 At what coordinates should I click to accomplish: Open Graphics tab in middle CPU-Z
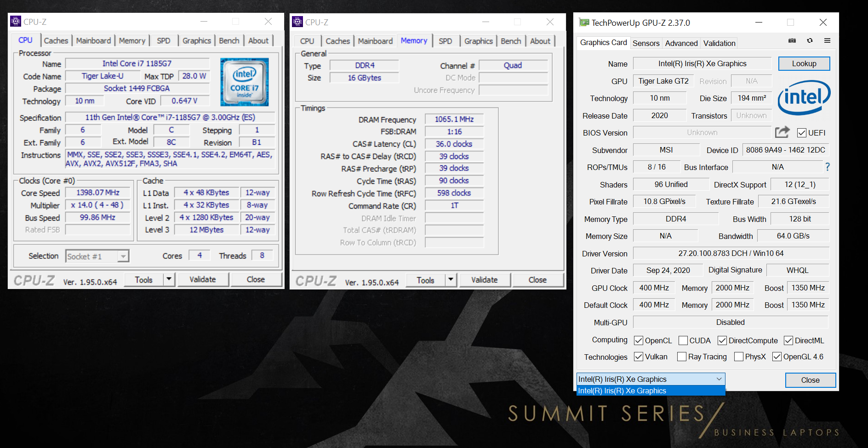(x=478, y=41)
